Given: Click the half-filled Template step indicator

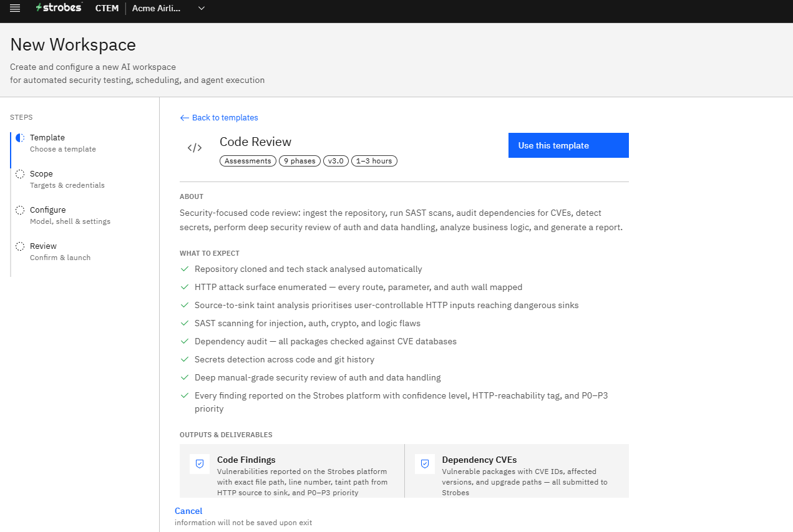Looking at the screenshot, I should click(x=20, y=138).
